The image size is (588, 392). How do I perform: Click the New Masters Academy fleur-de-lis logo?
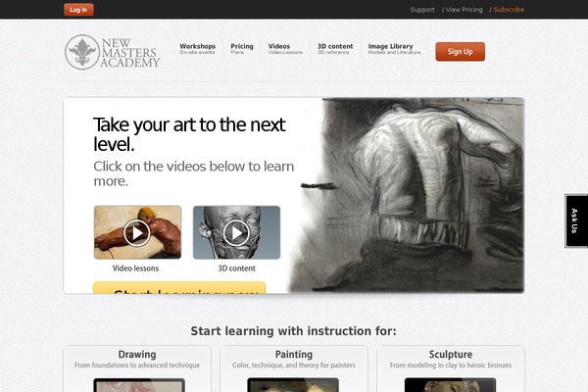click(x=82, y=52)
